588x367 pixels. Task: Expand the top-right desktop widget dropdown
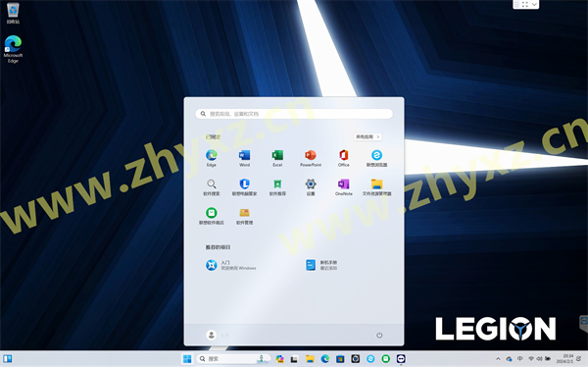534,4
